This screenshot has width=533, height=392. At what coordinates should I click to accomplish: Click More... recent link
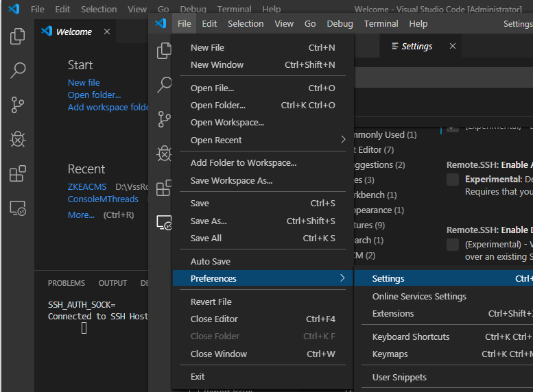(x=81, y=215)
